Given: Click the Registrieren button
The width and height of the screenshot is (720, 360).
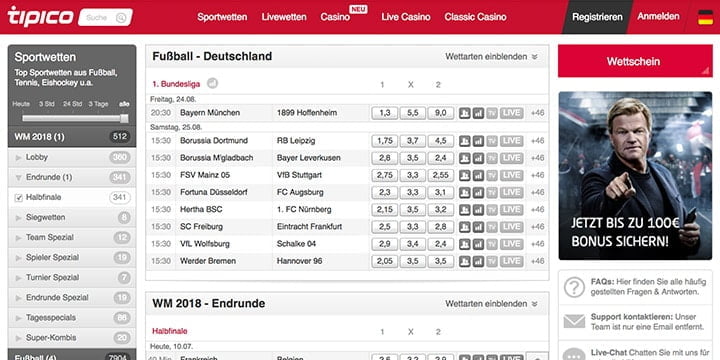Looking at the screenshot, I should 597,17.
